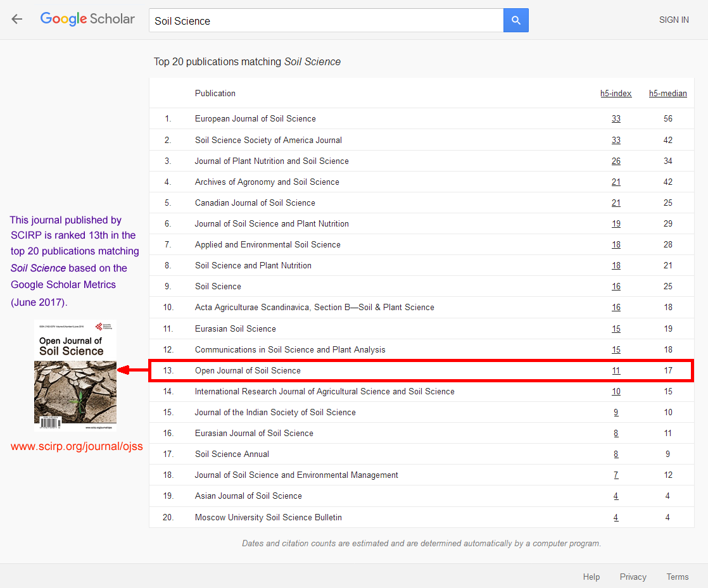Open h5-index 21 for Canadian Journal of Soil Science
Viewport: 708px width, 588px height.
coord(616,203)
